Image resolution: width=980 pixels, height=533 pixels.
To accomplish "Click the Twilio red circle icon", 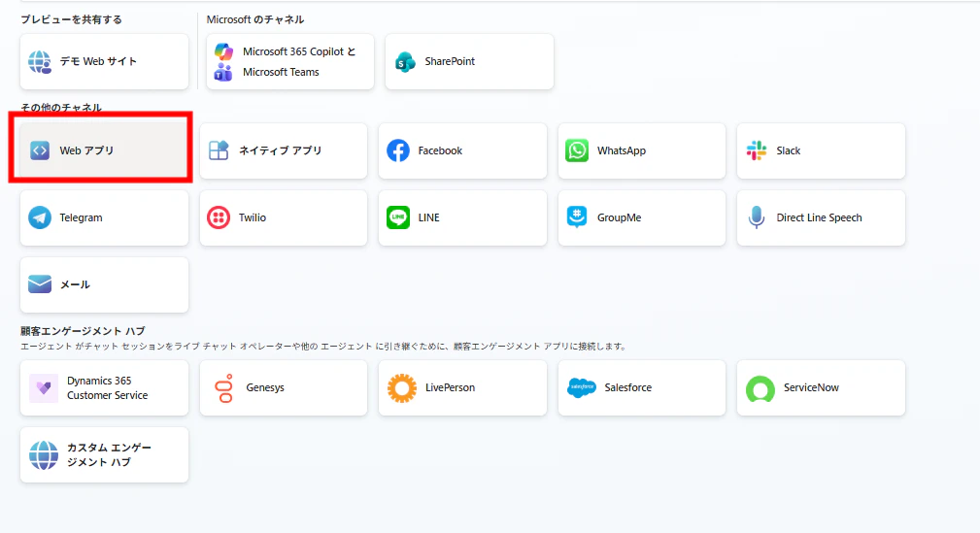I will click(x=219, y=217).
